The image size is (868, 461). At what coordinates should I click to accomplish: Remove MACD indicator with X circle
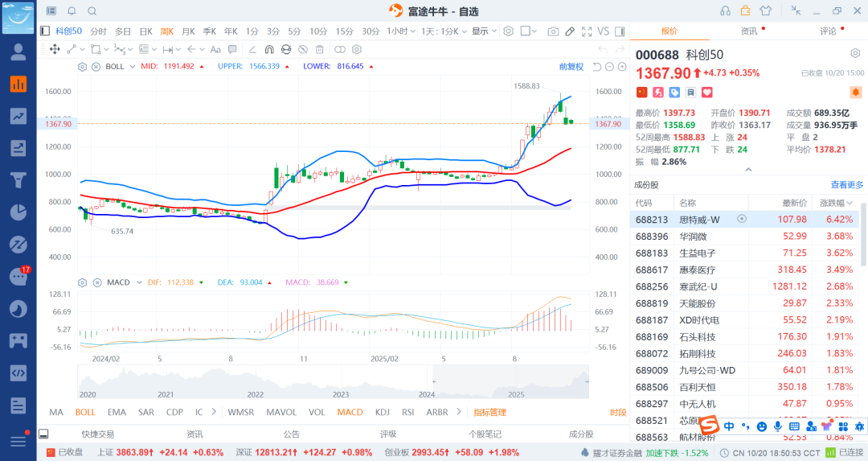coord(97,282)
